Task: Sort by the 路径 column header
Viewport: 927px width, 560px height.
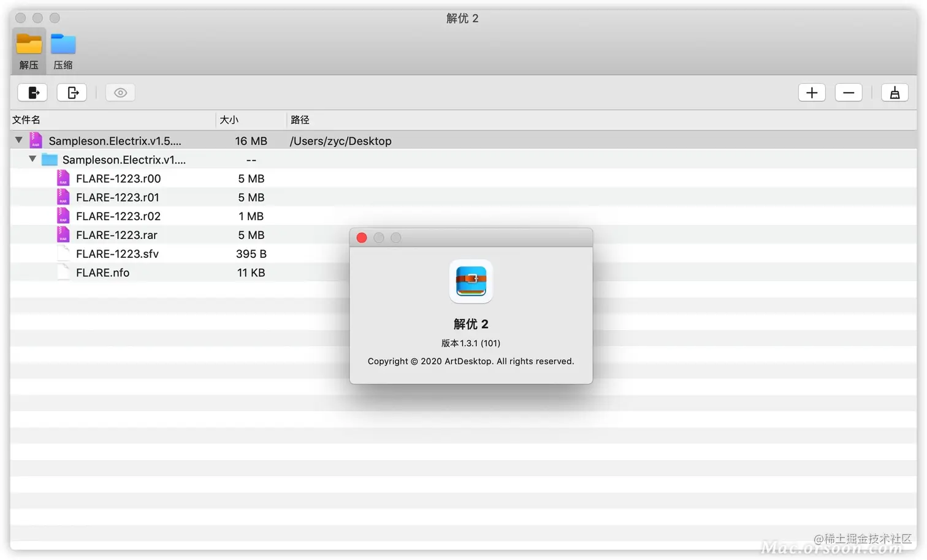Action: point(602,120)
